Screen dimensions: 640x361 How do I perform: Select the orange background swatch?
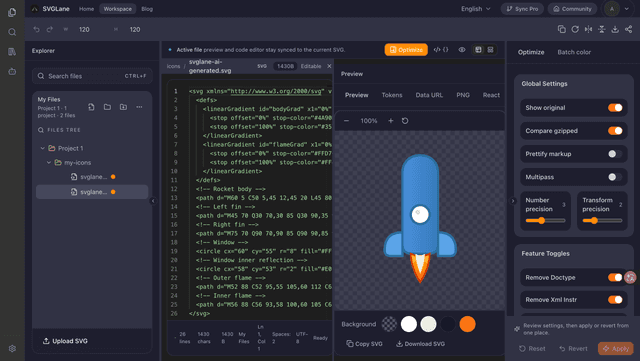[467, 324]
